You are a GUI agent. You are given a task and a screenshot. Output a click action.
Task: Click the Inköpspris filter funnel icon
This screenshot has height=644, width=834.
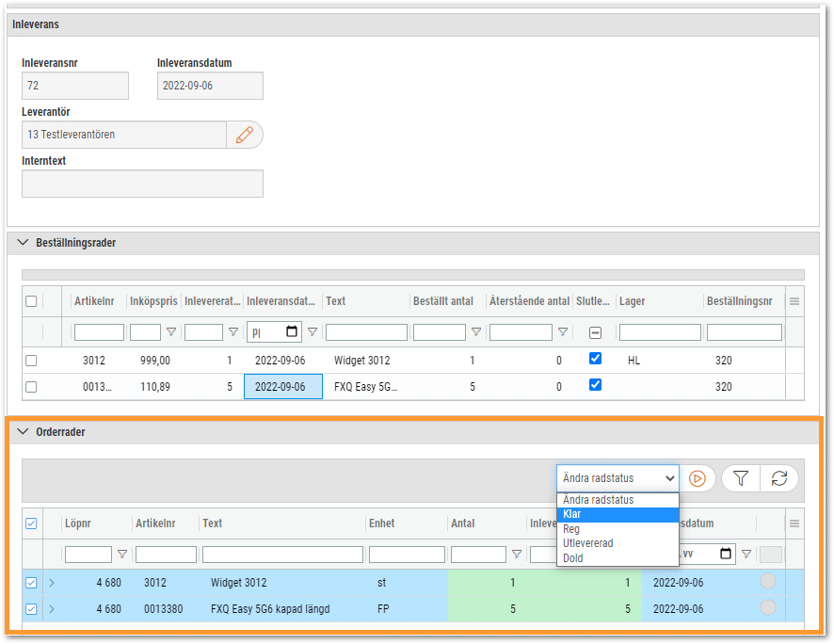(x=171, y=331)
